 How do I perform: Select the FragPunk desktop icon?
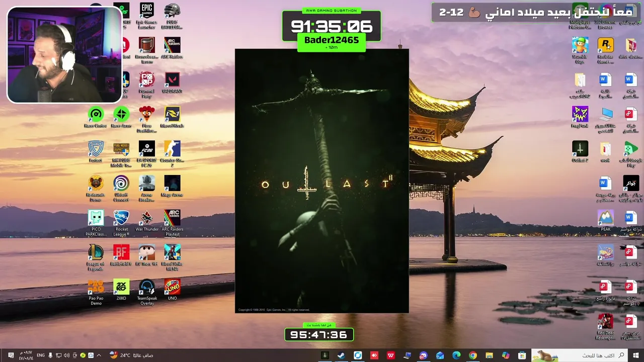(x=580, y=118)
